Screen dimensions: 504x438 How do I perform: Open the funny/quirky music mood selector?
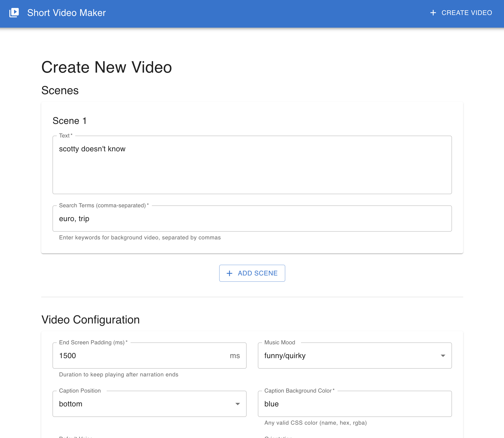355,356
